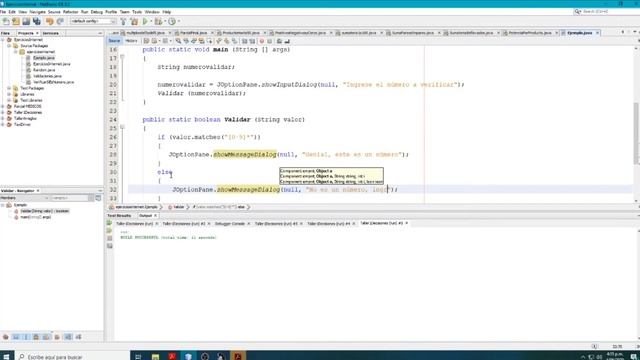Click the New Project toolbar icon
This screenshot has width=640, height=360.
[16, 21]
